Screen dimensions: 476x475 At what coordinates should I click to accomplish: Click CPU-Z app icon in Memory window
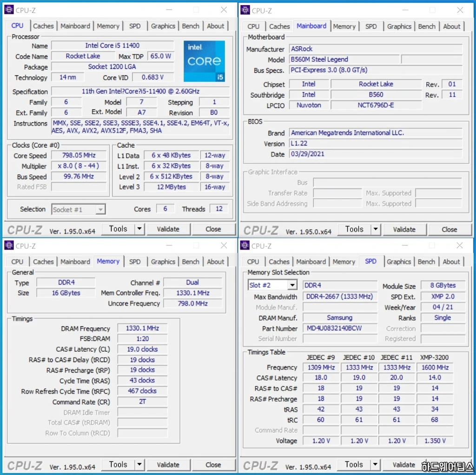(x=9, y=245)
